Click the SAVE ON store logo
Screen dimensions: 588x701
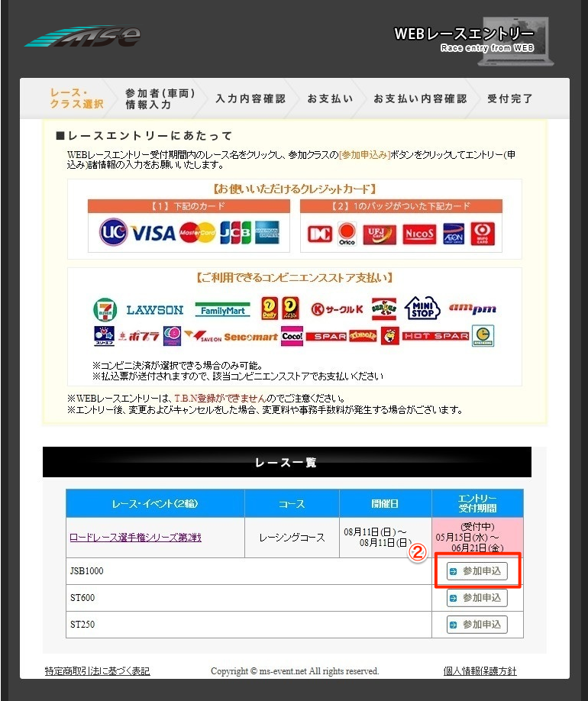(x=202, y=336)
